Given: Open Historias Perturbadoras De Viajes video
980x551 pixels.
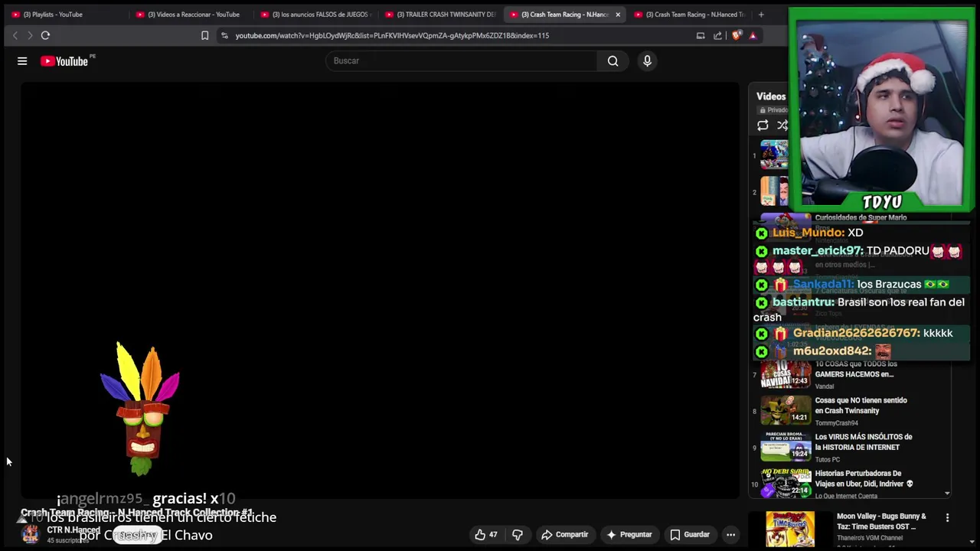Looking at the screenshot, I should coord(864,478).
